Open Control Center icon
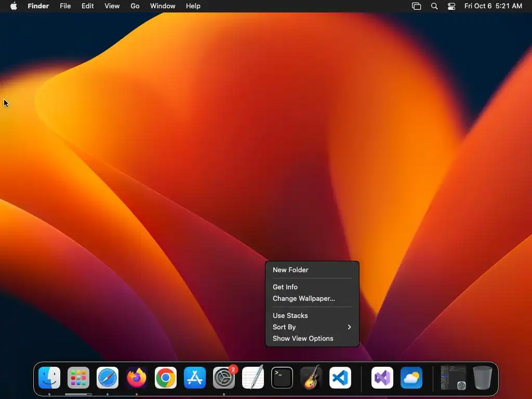This screenshot has width=532, height=399. (451, 6)
